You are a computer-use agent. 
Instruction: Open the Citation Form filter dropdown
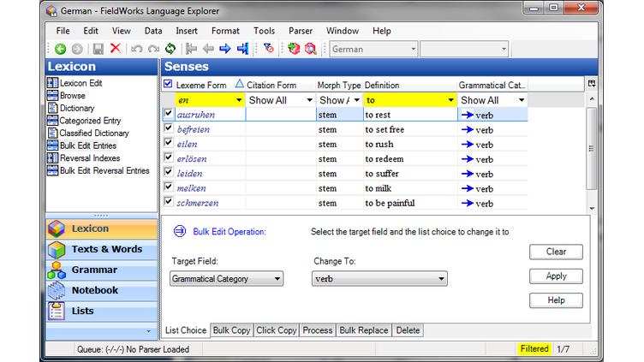(x=309, y=100)
